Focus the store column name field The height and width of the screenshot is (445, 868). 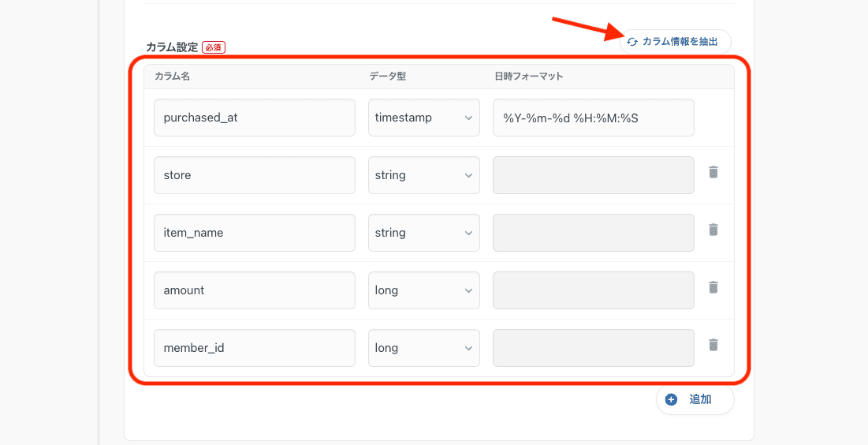(x=255, y=175)
